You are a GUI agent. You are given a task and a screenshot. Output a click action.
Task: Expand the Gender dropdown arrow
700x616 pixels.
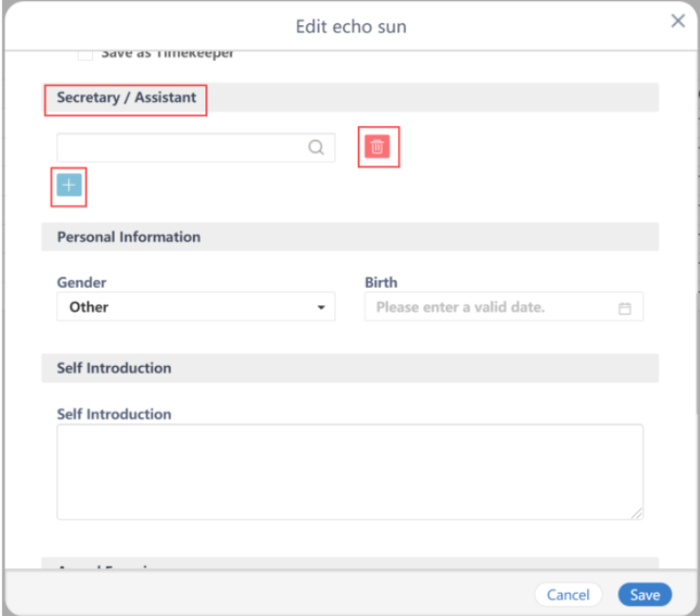click(321, 308)
